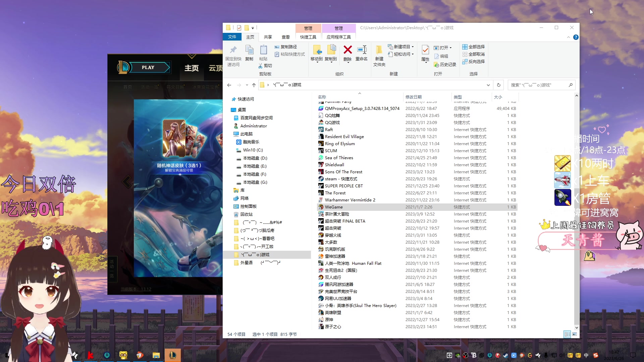
Task: Click the Cut (剪切) scissors button
Action: 265,66
